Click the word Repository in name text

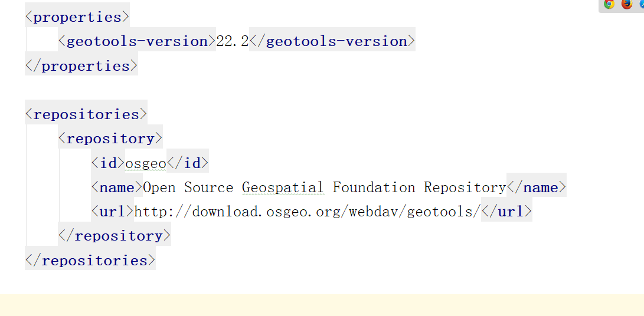point(465,187)
